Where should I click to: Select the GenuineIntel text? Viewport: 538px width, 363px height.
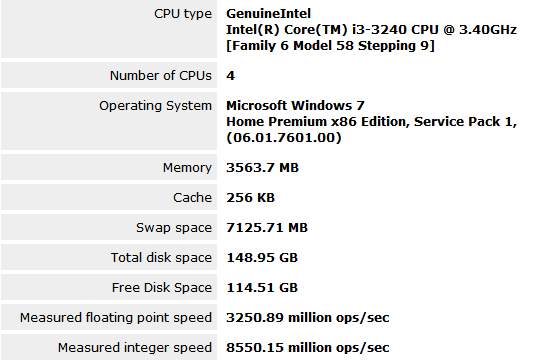click(x=268, y=14)
